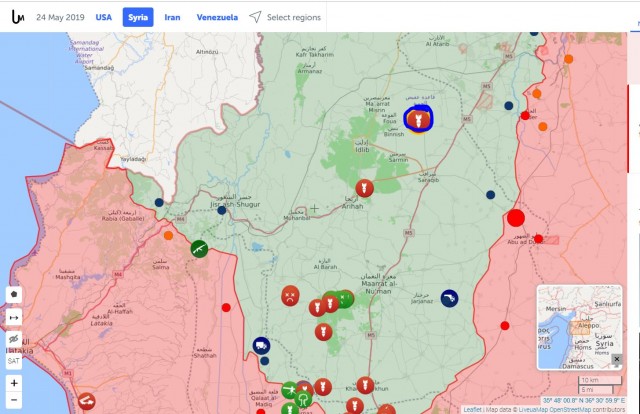Viewport: 640px width, 414px height.
Task: Click the navy artillery marker near Jarjanaz
Action: pyautogui.click(x=450, y=298)
